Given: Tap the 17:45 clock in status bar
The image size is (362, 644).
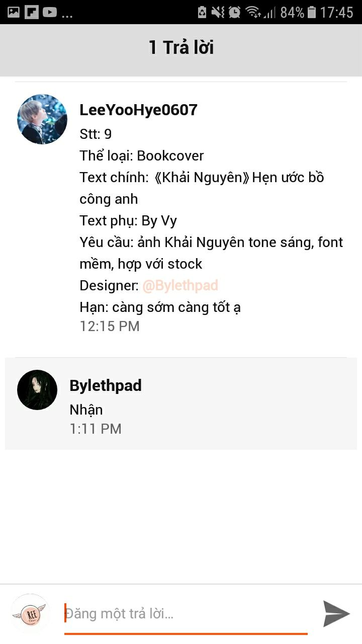Looking at the screenshot, I should [337, 12].
